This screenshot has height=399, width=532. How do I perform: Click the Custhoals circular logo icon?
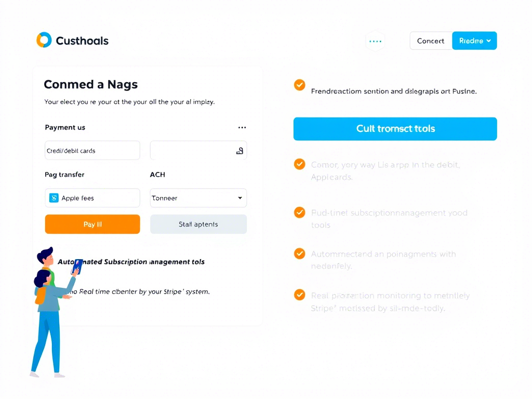(44, 40)
